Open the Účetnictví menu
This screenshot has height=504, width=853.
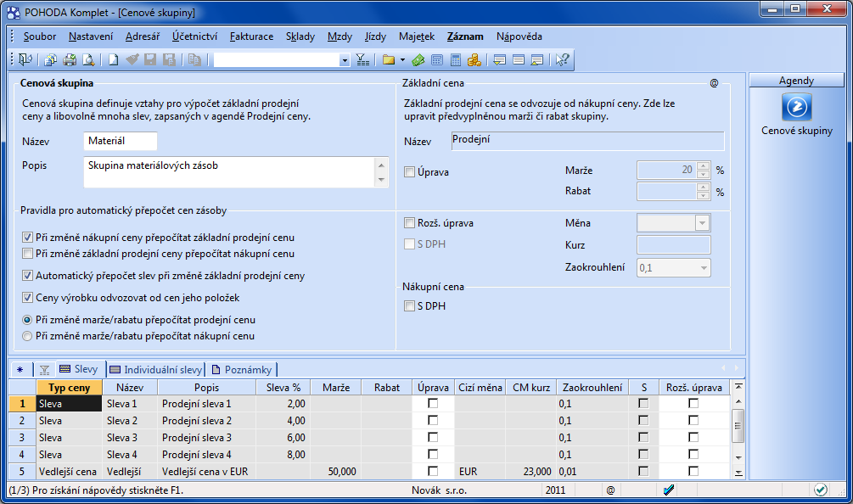point(194,36)
